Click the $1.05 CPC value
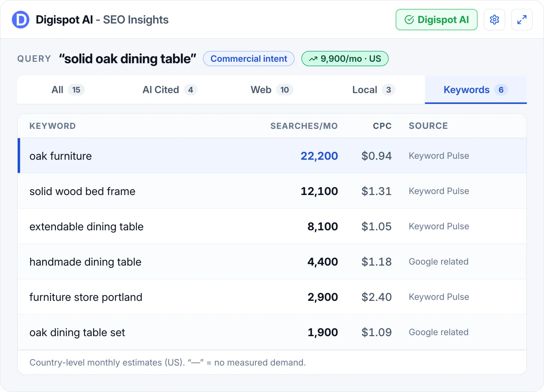Viewport: 544px width, 392px height. pos(376,227)
